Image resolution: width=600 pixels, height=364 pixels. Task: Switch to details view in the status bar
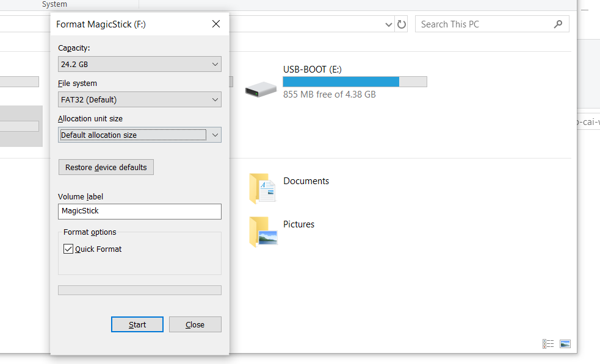pyautogui.click(x=548, y=344)
